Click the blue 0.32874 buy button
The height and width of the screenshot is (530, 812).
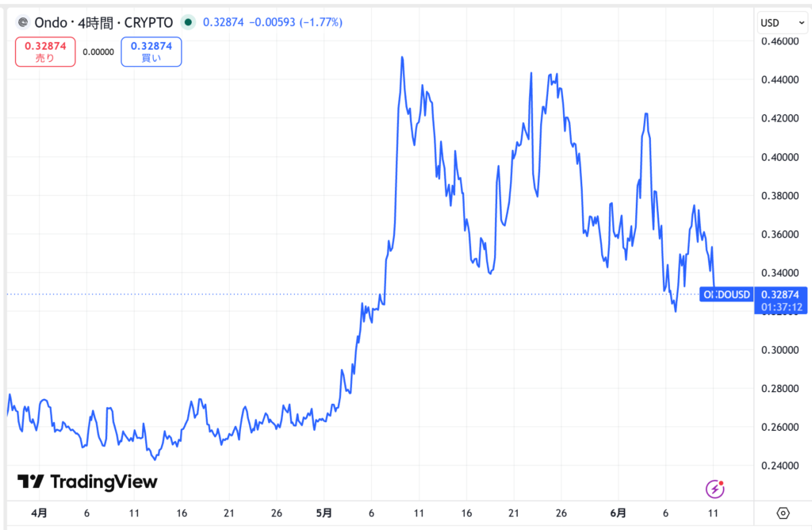pos(151,52)
